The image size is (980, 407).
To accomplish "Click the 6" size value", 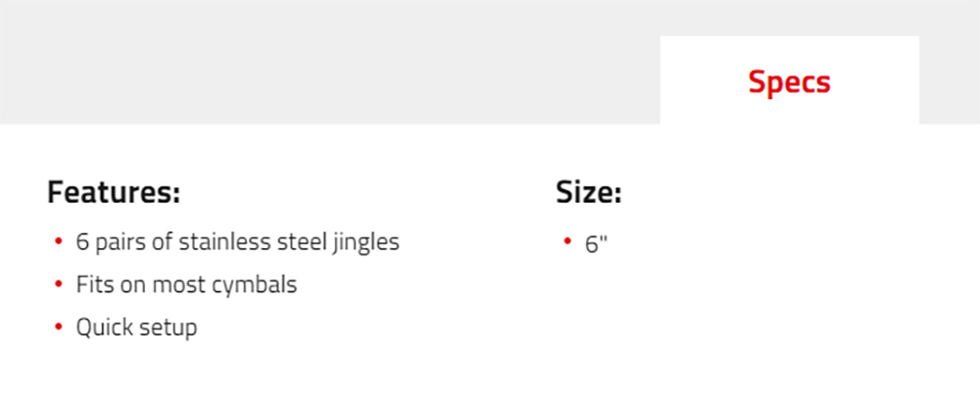I will pyautogui.click(x=596, y=244).
